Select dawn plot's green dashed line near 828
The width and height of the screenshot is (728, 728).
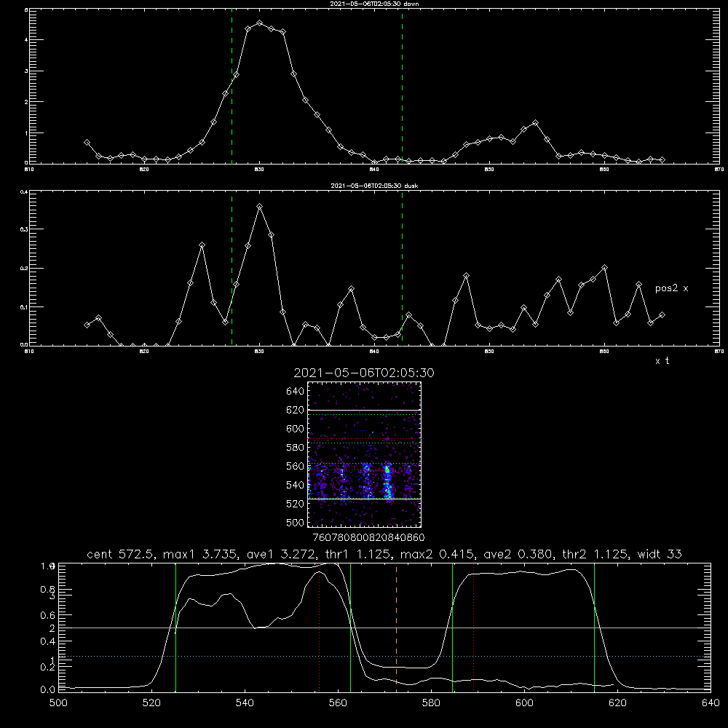click(232, 87)
